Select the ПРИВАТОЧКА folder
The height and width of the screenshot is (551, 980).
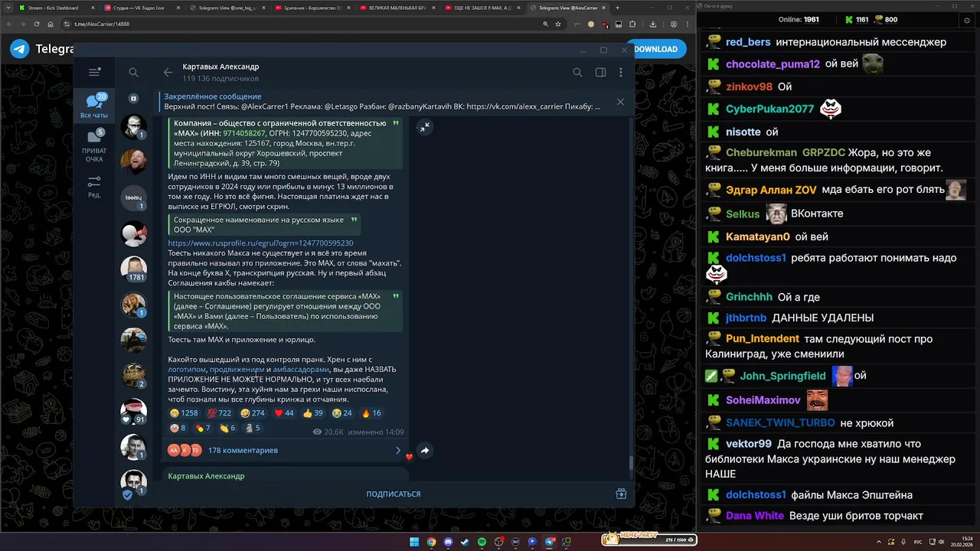(x=94, y=146)
